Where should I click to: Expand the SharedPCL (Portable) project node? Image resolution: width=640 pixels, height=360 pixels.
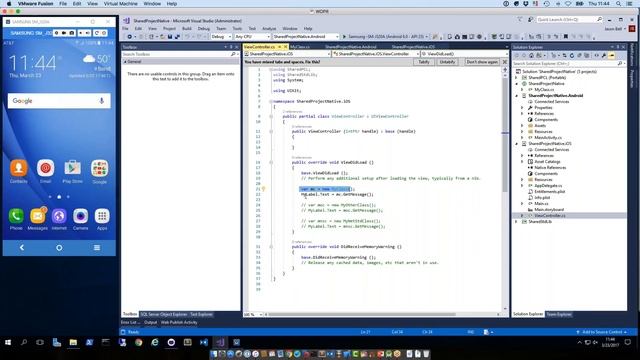[517, 78]
